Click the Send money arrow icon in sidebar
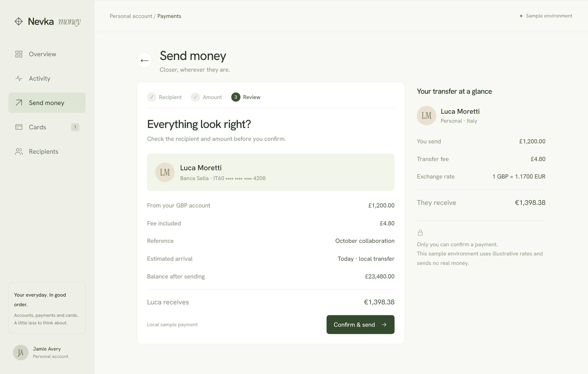588x374 pixels. point(19,103)
